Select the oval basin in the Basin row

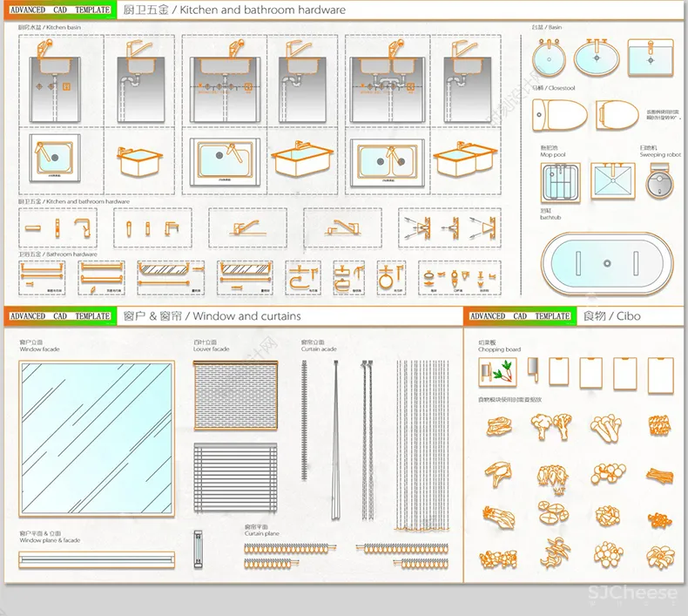coord(597,58)
